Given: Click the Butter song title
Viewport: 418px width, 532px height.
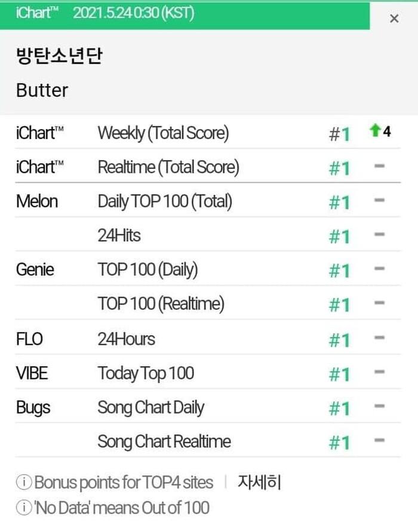Looking at the screenshot, I should (40, 90).
